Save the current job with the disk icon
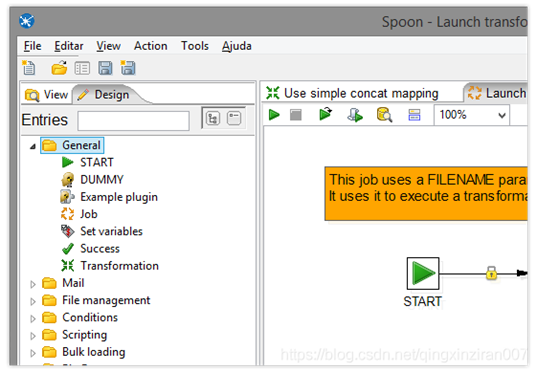Viewport: 537px width, 372px height. tap(105, 68)
